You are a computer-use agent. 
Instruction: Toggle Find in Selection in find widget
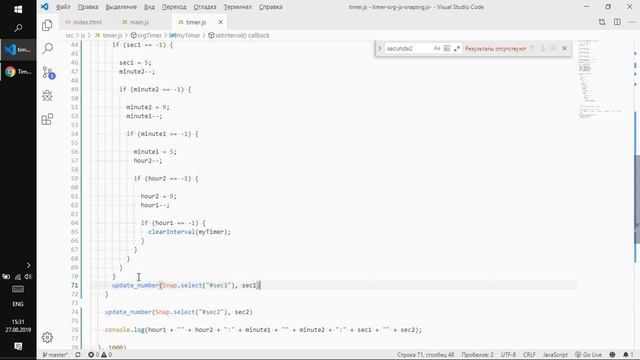click(x=553, y=49)
